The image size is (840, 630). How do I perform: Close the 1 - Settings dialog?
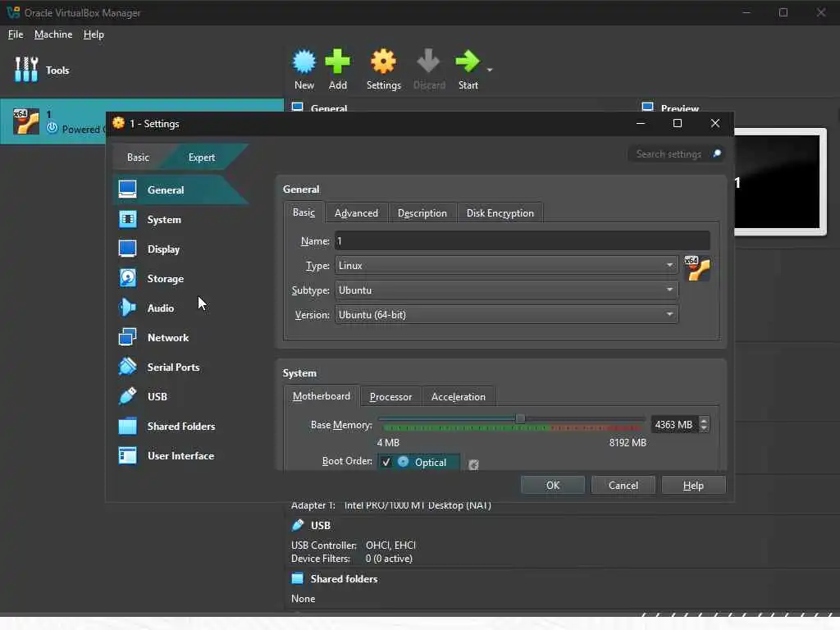click(x=715, y=123)
